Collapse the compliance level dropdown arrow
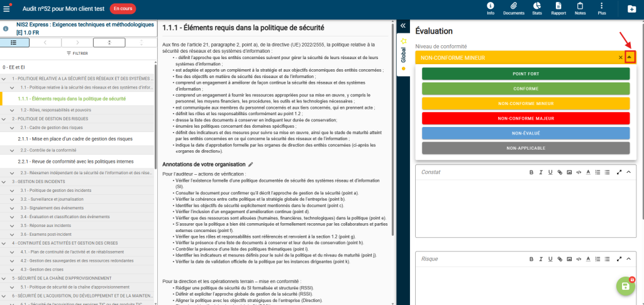The height and width of the screenshot is (305, 644). (x=630, y=57)
